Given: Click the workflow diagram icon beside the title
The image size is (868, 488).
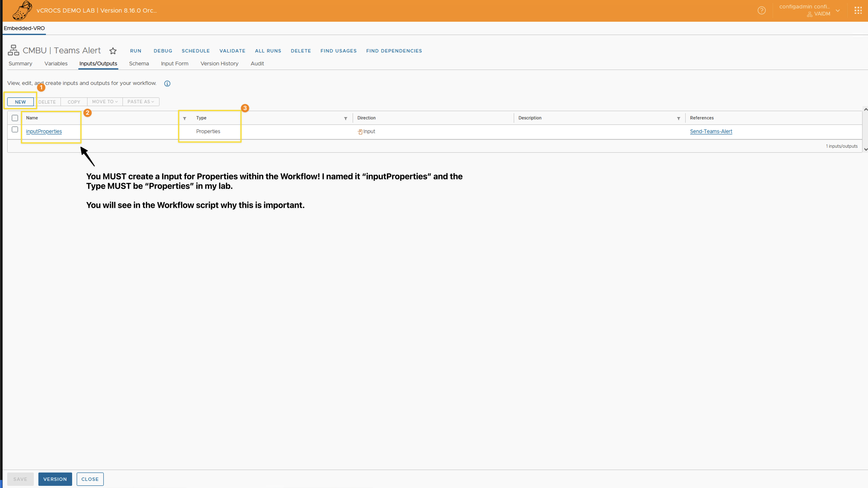Looking at the screenshot, I should point(14,50).
